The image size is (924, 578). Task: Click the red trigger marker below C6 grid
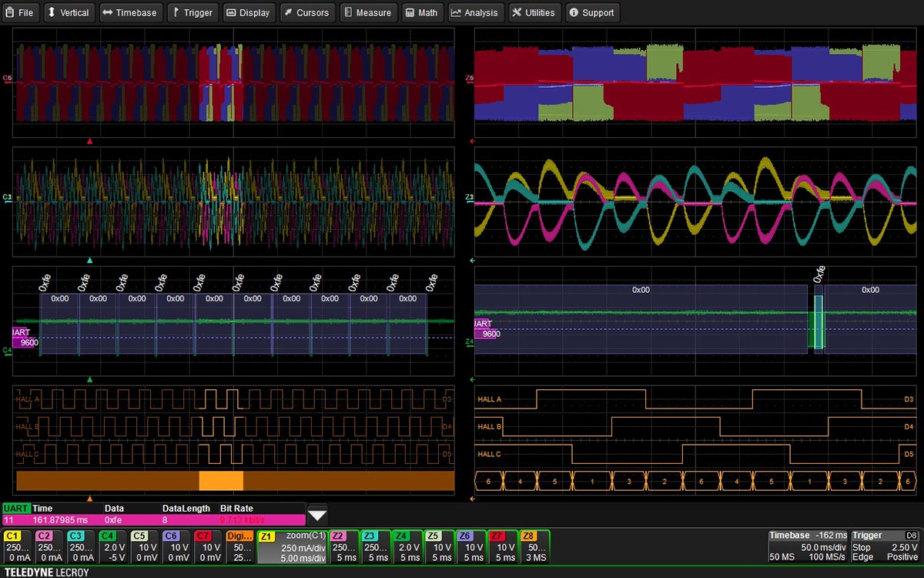point(90,142)
